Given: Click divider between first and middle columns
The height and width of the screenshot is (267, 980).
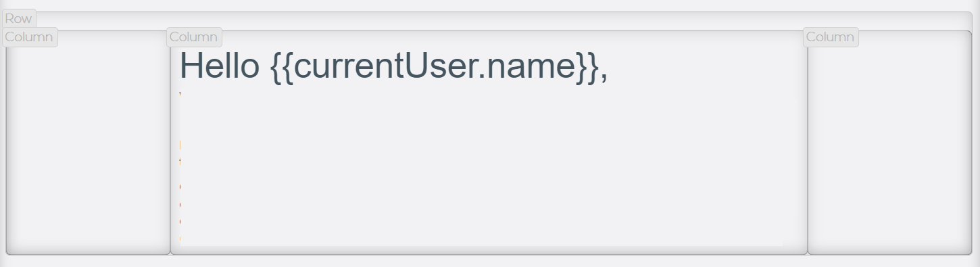Looking at the screenshot, I should (x=170, y=149).
